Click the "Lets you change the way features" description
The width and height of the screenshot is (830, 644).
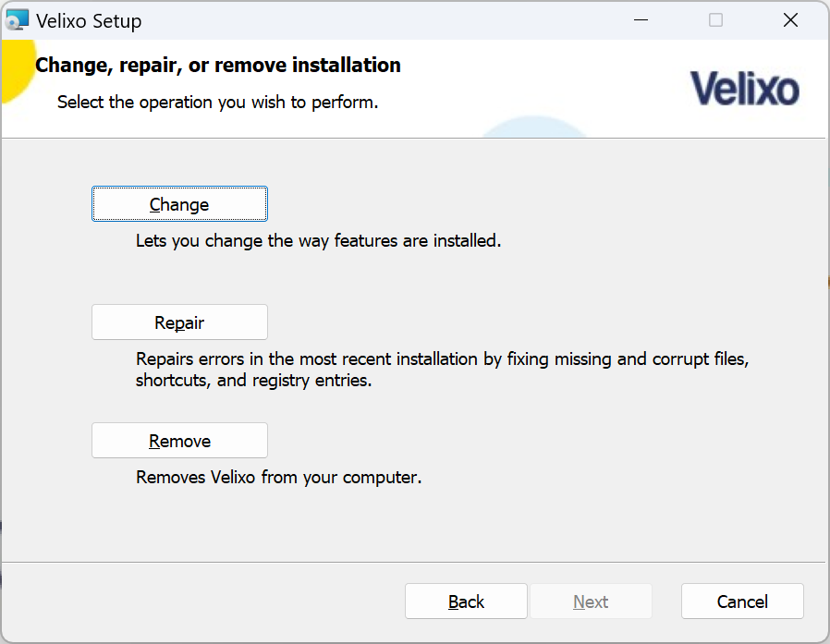click(x=318, y=241)
